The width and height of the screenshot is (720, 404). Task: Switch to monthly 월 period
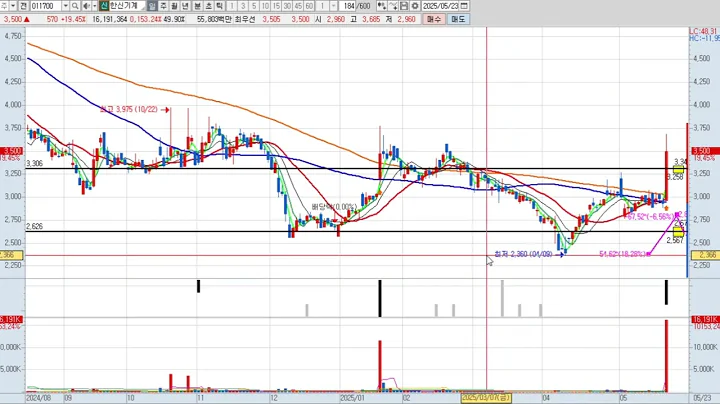[174, 6]
